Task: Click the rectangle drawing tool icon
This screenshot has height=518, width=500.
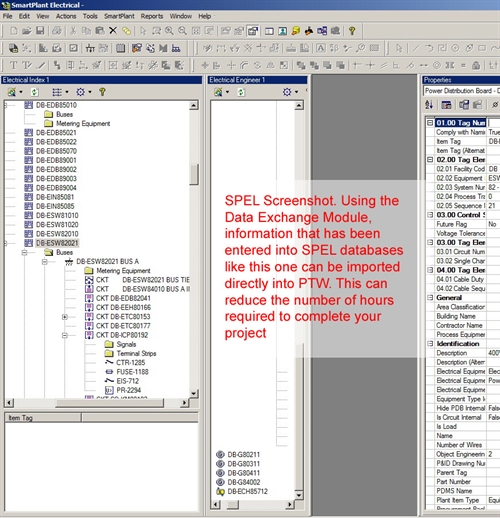Action: point(482,48)
